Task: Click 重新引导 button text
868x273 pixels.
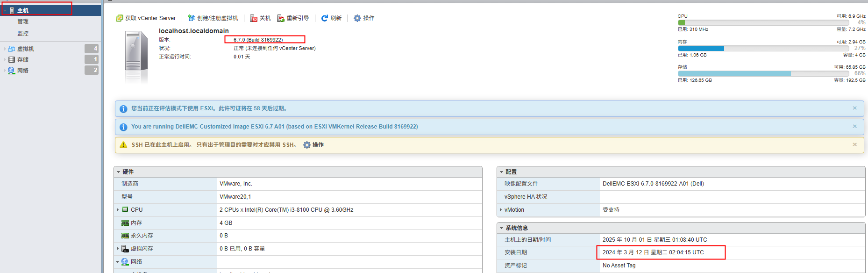Action: tap(298, 18)
